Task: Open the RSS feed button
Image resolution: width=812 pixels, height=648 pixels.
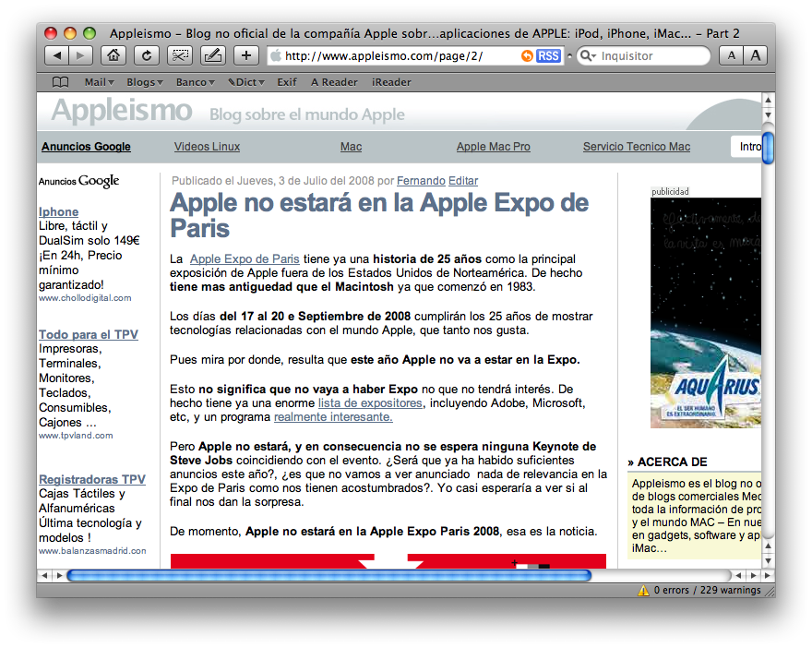Action: (x=548, y=56)
